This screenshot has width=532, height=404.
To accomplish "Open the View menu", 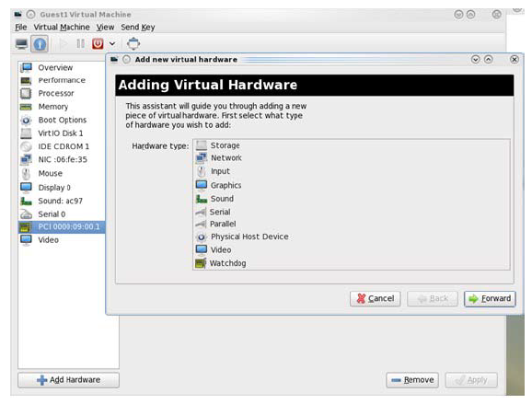I will pos(105,27).
